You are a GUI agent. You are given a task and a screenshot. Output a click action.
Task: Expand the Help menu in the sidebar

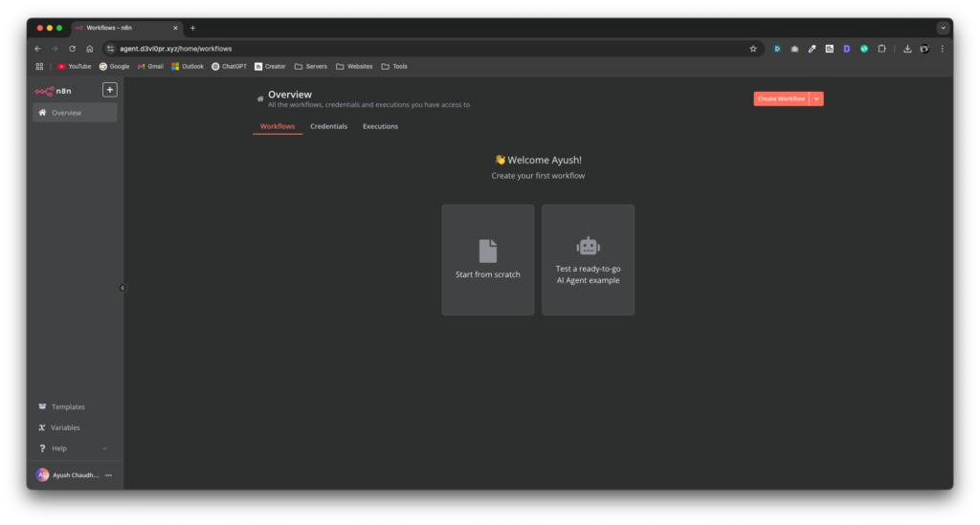pos(75,448)
